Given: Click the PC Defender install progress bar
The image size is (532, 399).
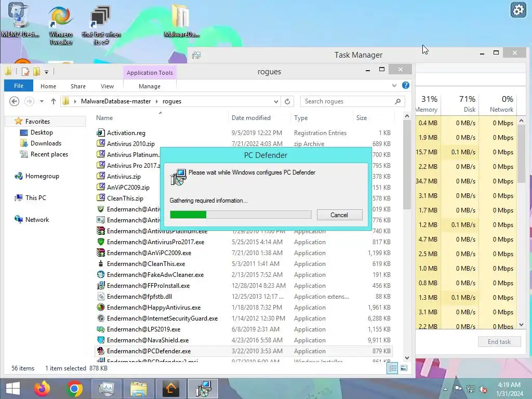Looking at the screenshot, I should (x=241, y=215).
